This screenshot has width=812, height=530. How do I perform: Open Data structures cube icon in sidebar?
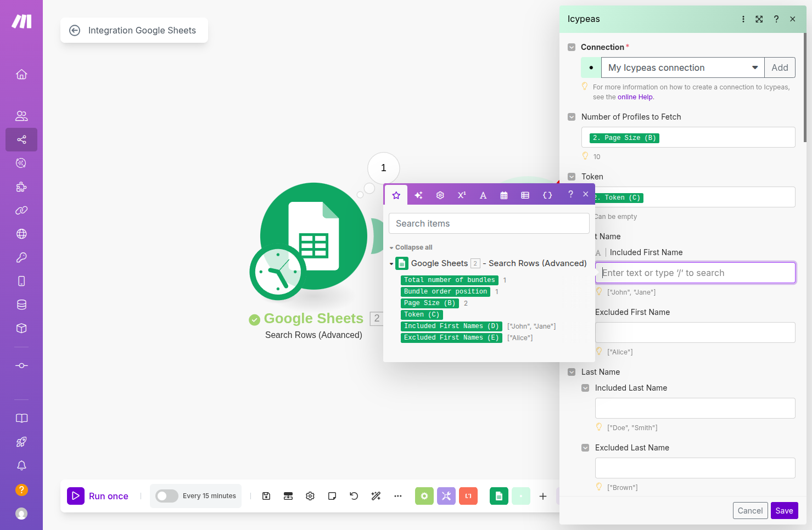[x=21, y=328]
